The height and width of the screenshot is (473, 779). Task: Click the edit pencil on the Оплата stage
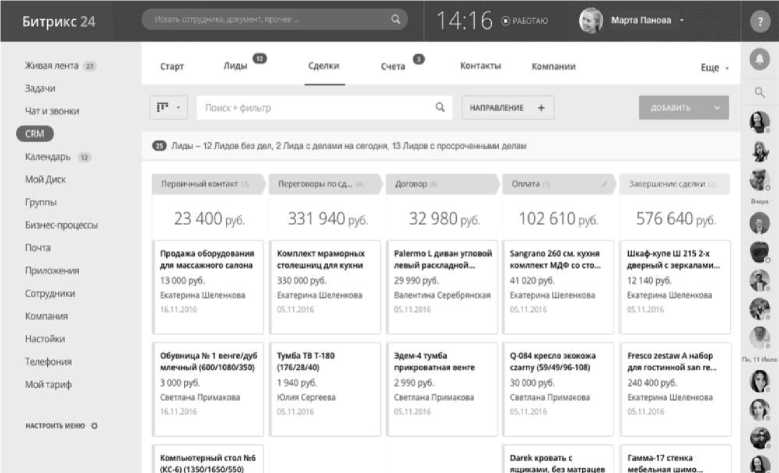(604, 184)
